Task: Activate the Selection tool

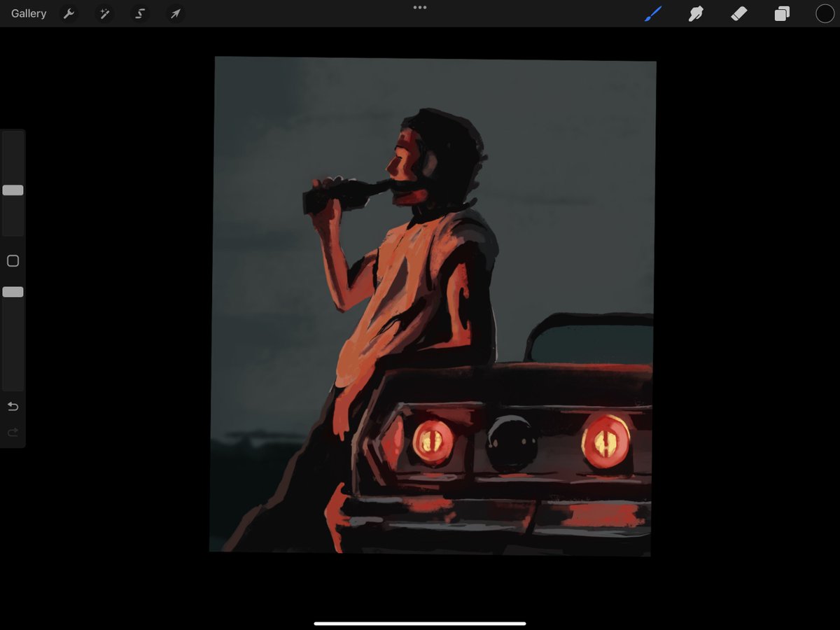Action: point(140,13)
